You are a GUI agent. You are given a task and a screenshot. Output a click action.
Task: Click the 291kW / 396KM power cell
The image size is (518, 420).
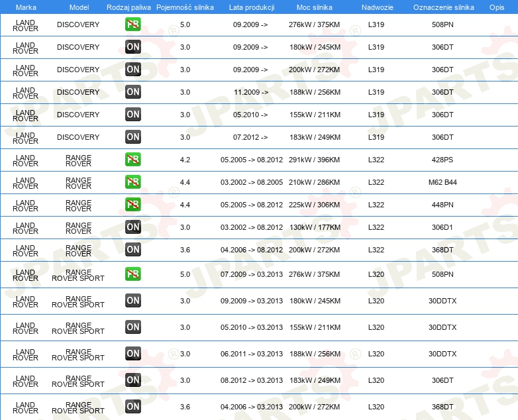tap(314, 160)
